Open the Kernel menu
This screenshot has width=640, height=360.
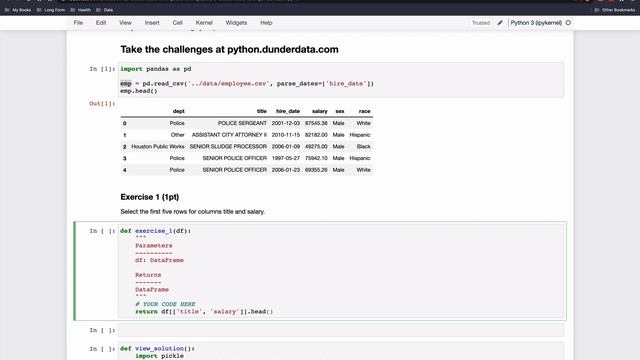204,23
